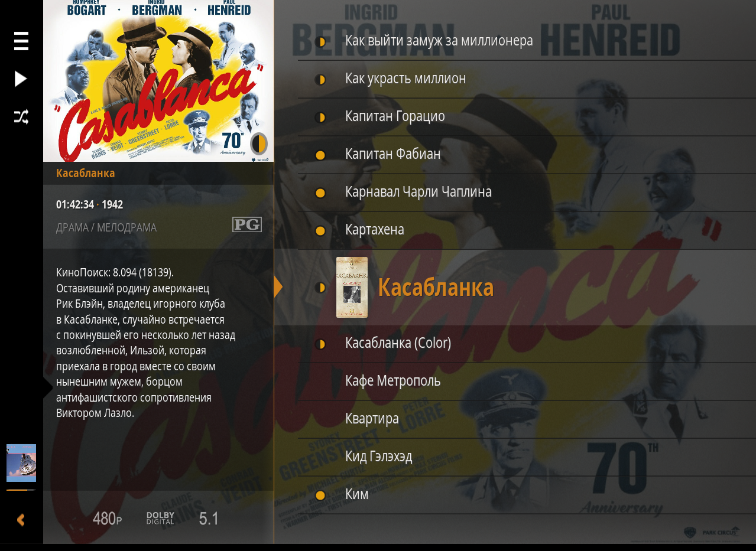Click the shuffle icon in sidebar
756x551 pixels.
[21, 117]
